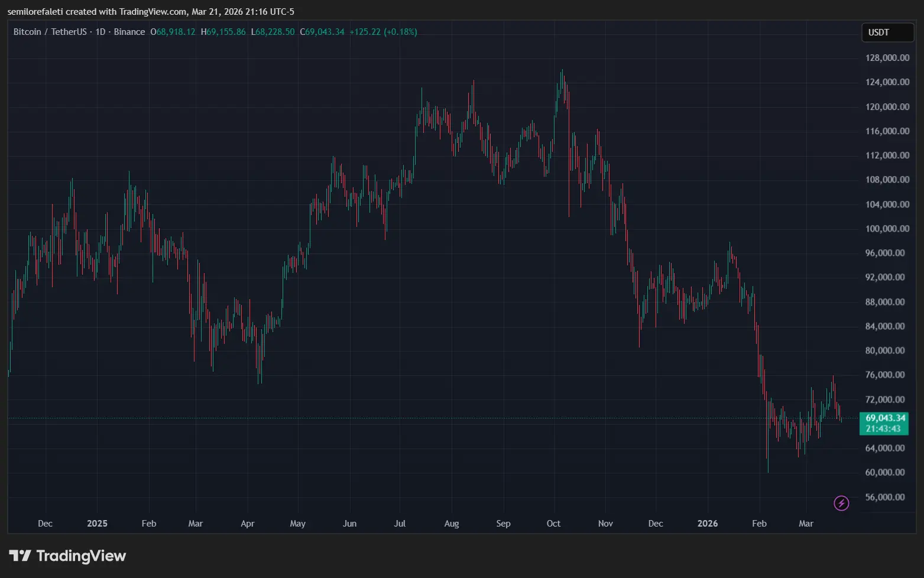Click the purple lightning bolt quick-action icon
Image resolution: width=924 pixels, height=578 pixels.
tap(841, 503)
